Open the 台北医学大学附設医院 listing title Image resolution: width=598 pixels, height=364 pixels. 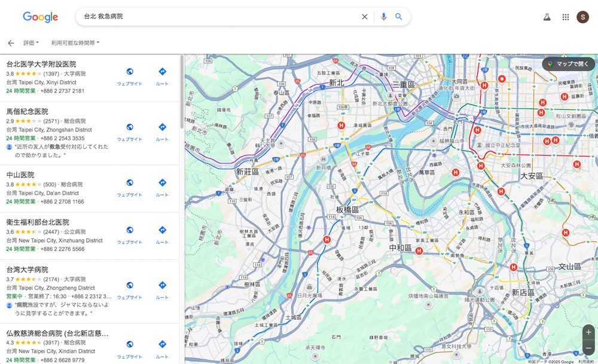coord(41,64)
